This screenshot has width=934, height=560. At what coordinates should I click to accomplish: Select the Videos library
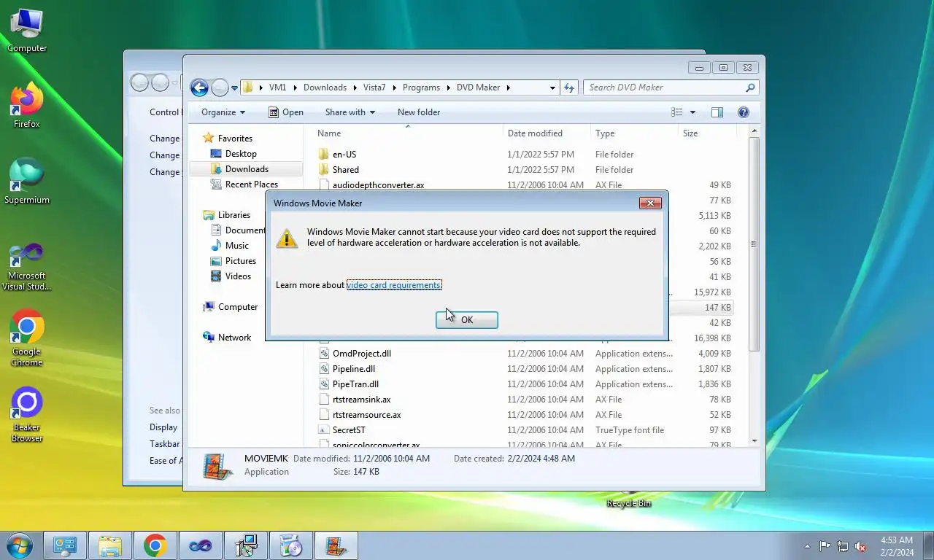click(231, 276)
